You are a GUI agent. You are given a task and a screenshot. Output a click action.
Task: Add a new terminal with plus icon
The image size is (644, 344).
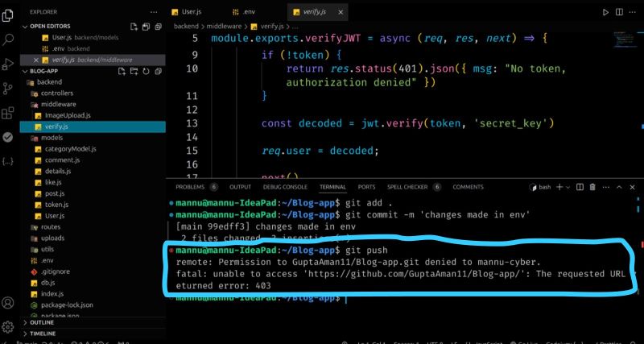pos(559,187)
